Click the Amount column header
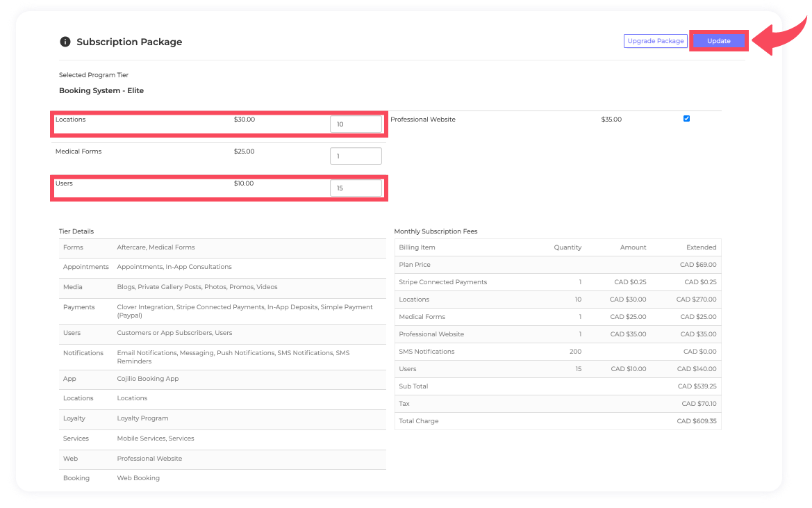812x508 pixels. click(x=633, y=247)
